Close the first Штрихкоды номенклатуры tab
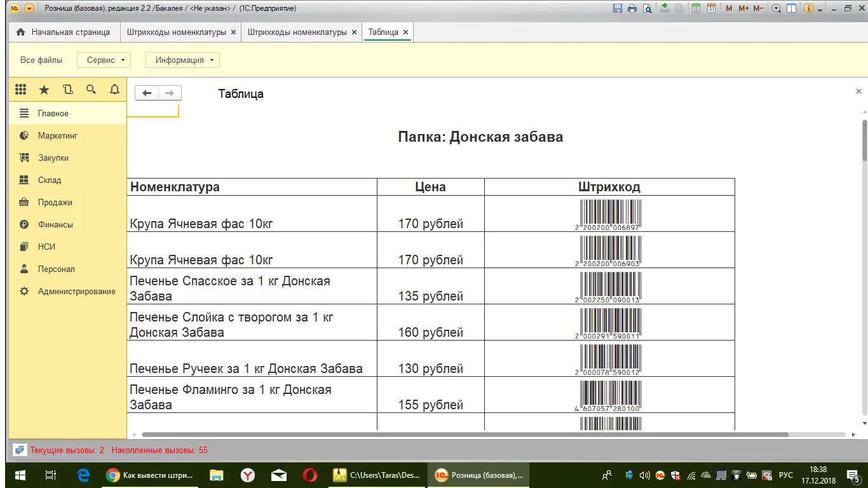The width and height of the screenshot is (868, 488). point(233,32)
